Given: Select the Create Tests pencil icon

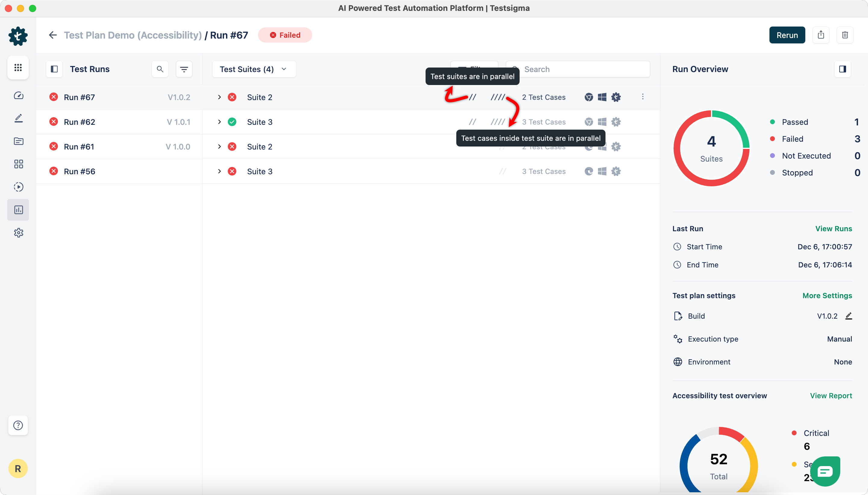Looking at the screenshot, I should (18, 118).
